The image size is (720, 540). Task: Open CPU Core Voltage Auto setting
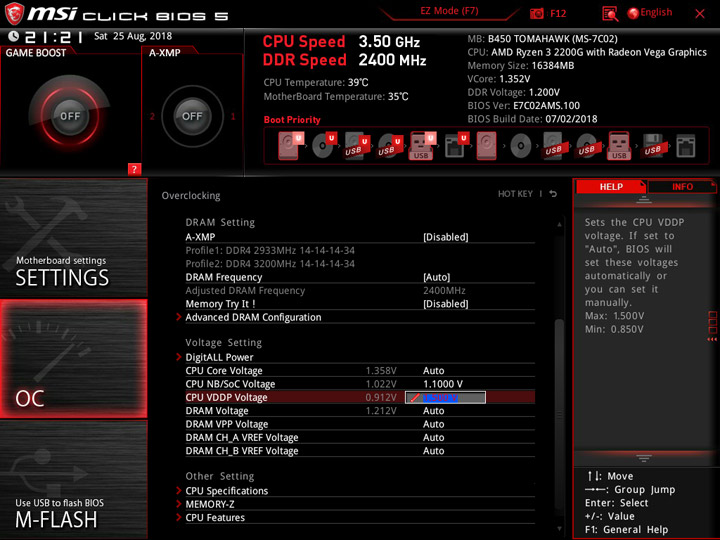tap(433, 371)
